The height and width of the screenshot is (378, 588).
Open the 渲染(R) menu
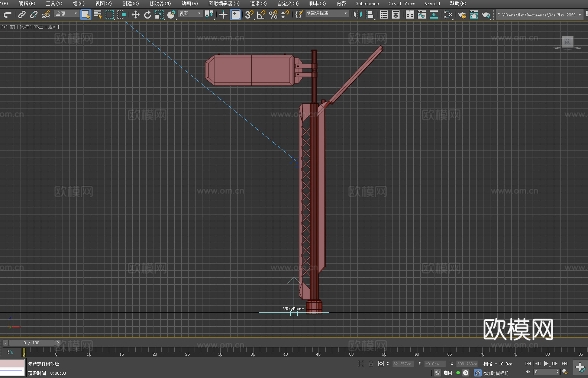(258, 4)
